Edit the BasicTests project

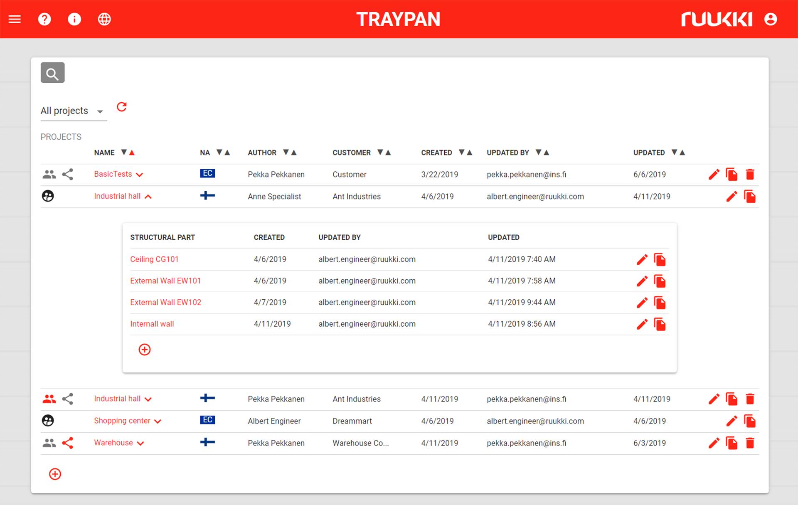pos(714,175)
